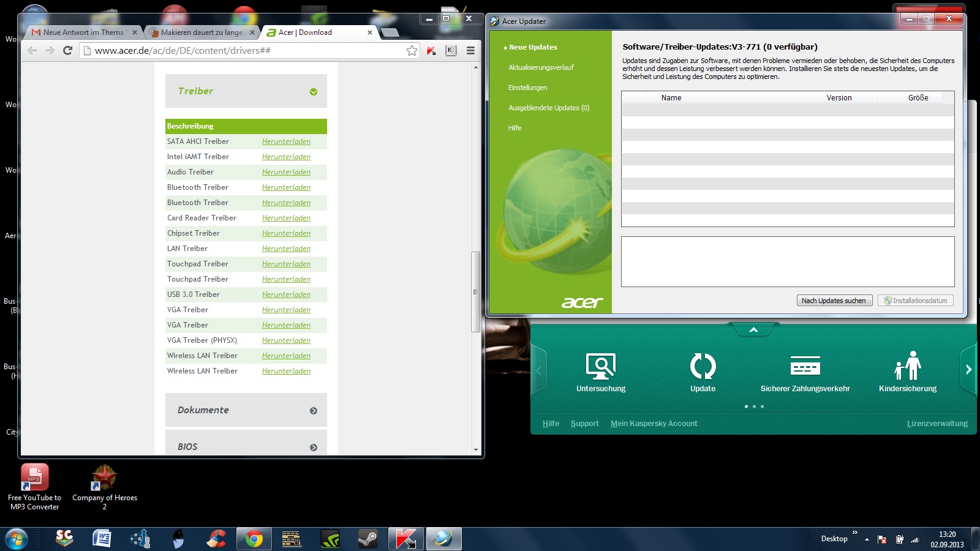The height and width of the screenshot is (551, 980).
Task: Go forward in Chrome browser history
Action: pos(50,50)
